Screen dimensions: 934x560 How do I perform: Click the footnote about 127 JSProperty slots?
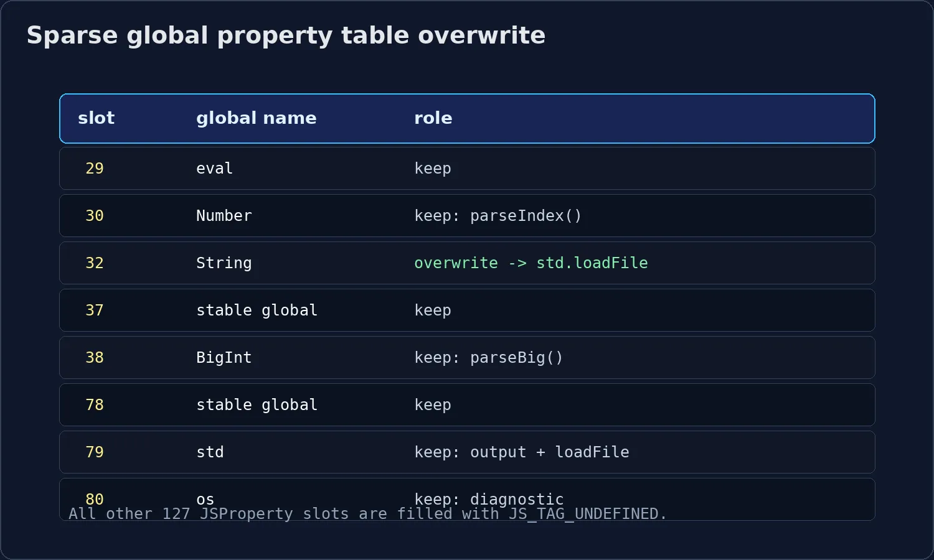[x=367, y=514]
